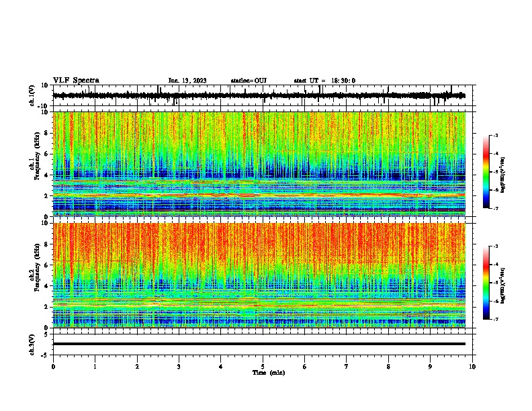Click inside the ch.2 spectrogram panel

[x=259, y=275]
